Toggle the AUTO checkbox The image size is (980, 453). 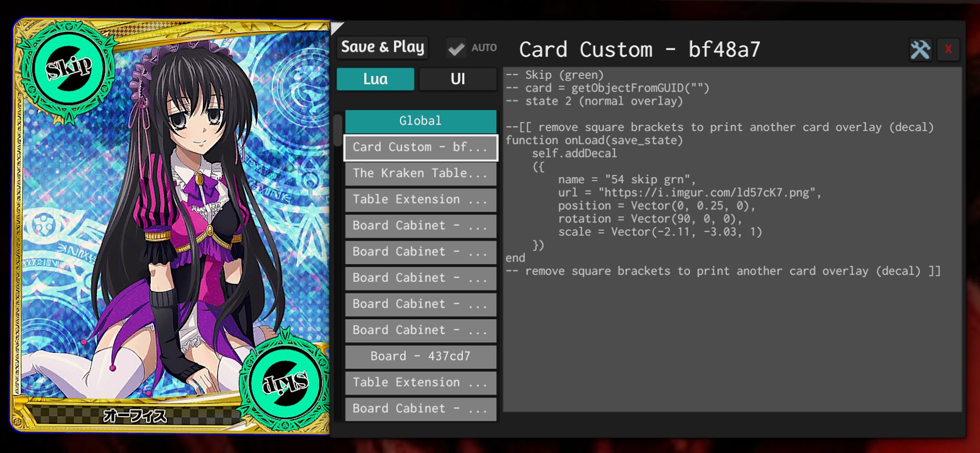pyautogui.click(x=456, y=48)
